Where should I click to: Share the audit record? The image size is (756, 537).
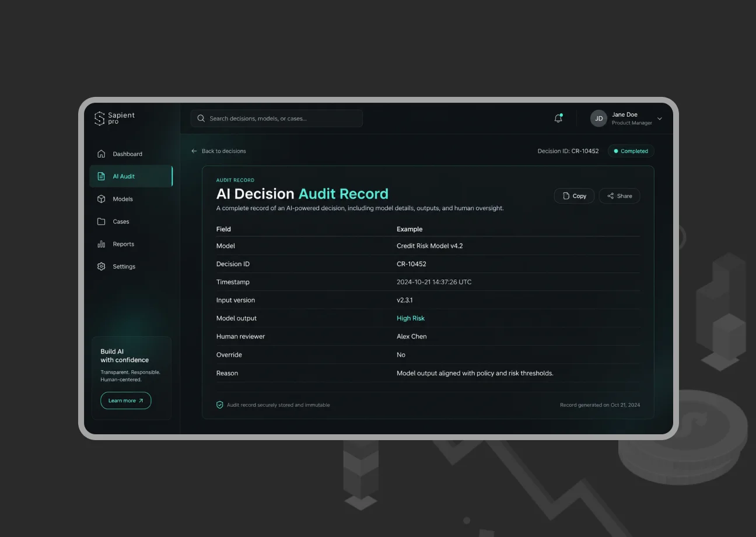pyautogui.click(x=619, y=196)
